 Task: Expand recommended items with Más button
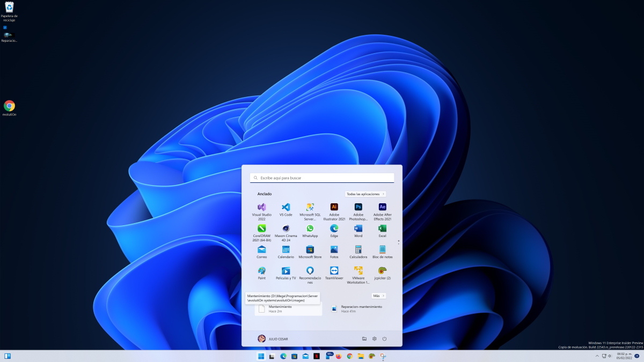378,295
